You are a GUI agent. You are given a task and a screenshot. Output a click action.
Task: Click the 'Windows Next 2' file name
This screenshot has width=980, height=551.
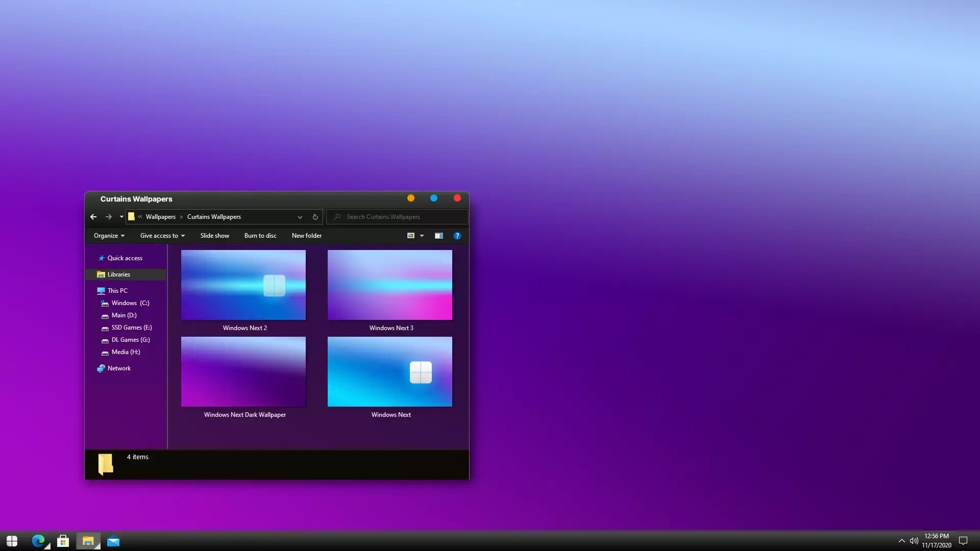pos(245,328)
